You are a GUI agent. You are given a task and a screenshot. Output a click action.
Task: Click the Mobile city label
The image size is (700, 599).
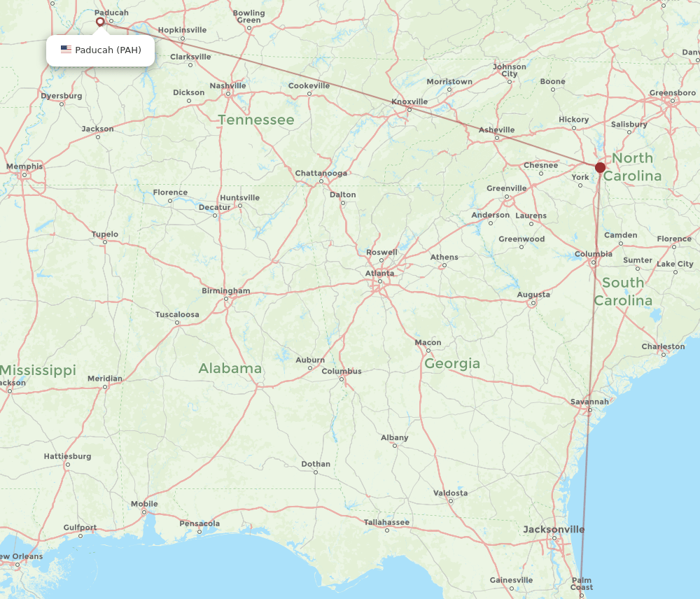(x=144, y=504)
